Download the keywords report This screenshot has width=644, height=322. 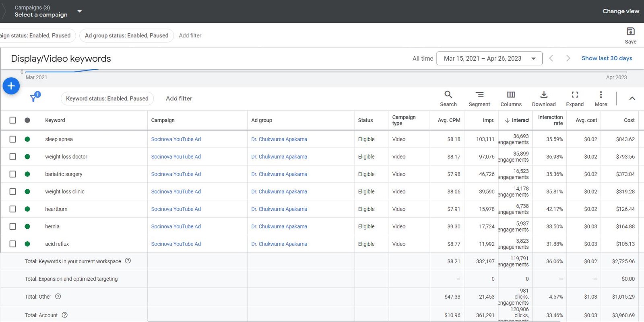[x=543, y=98]
